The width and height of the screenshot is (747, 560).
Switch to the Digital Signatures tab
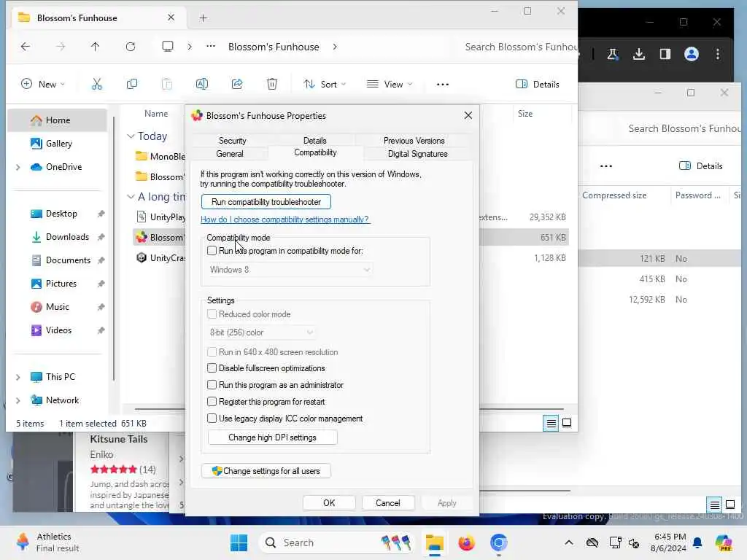click(417, 154)
